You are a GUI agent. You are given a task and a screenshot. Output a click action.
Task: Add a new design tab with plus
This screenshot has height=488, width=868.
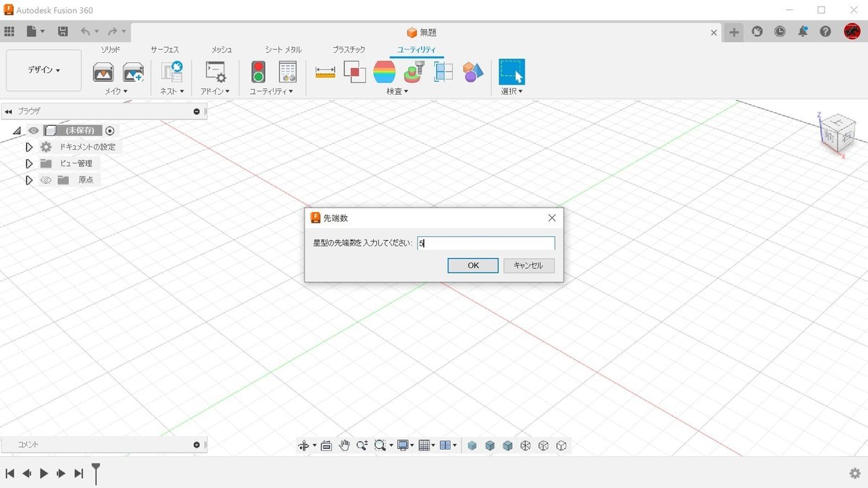coord(734,32)
